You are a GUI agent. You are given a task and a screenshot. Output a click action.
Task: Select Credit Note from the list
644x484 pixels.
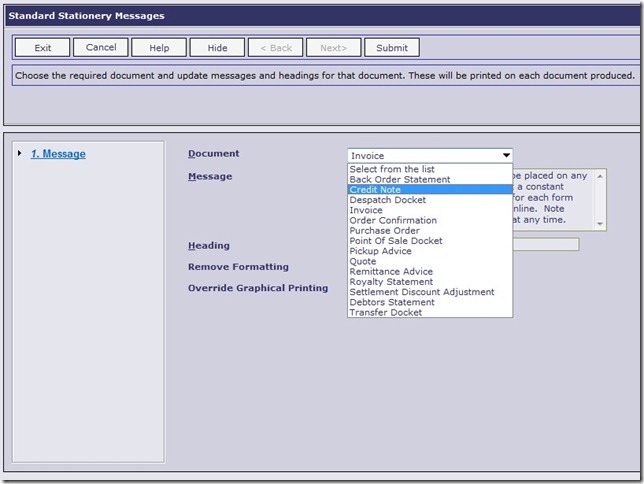click(x=375, y=190)
